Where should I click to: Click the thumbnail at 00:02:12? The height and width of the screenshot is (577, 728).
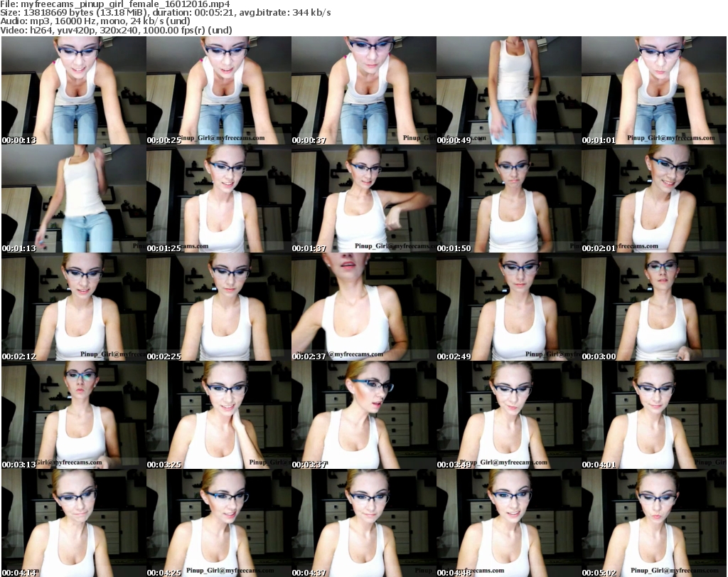tap(73, 307)
